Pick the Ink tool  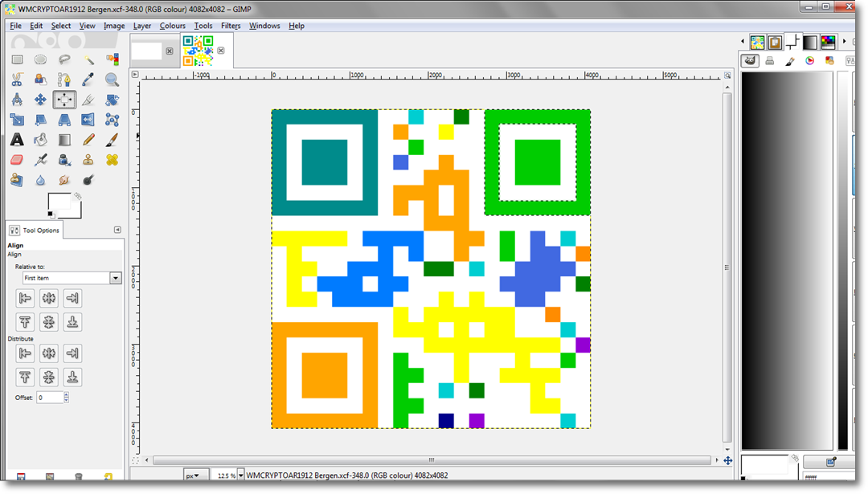tap(64, 160)
